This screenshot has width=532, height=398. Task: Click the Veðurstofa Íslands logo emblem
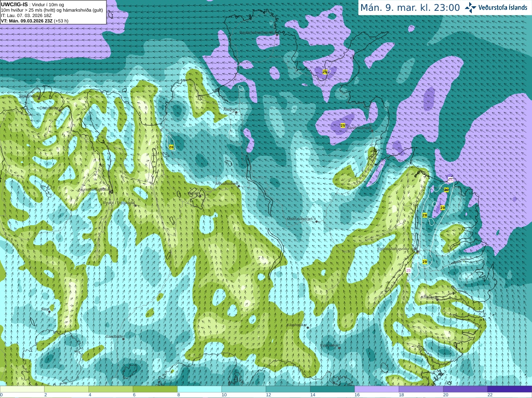[470, 7]
